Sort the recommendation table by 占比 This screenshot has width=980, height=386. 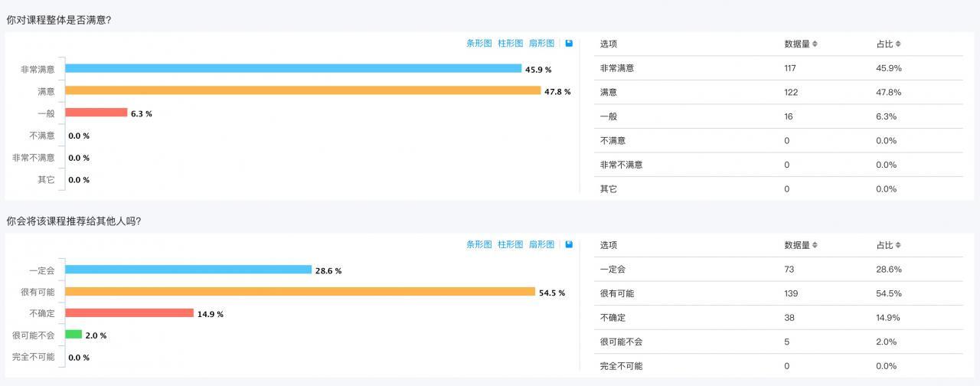coord(888,245)
